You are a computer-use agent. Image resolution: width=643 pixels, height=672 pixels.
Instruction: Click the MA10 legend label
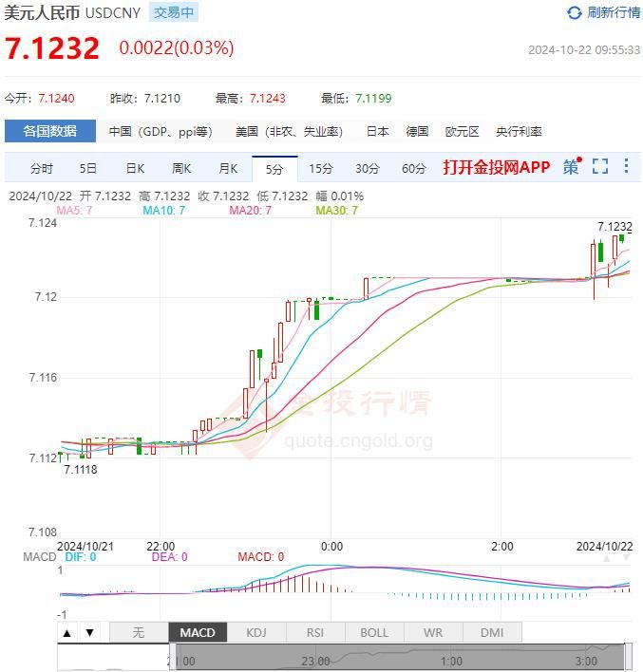coord(164,211)
